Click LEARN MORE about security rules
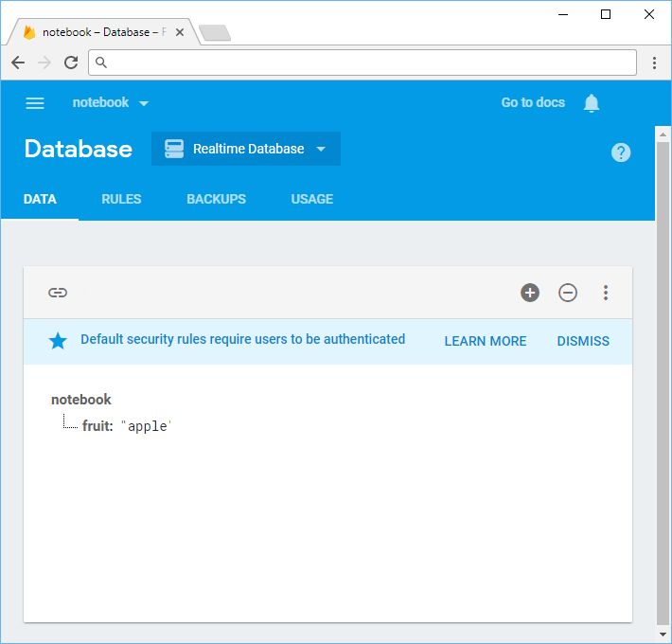Screen dimensions: 672x644 486,341
